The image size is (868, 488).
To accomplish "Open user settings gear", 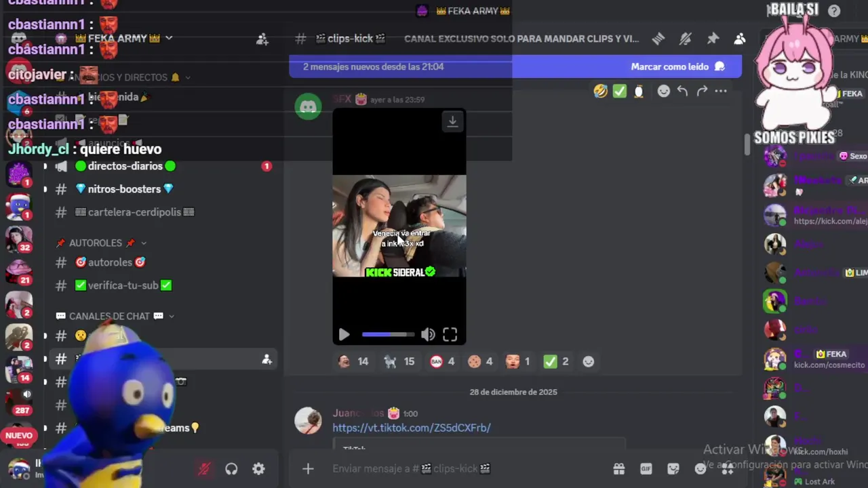I will pos(258,468).
